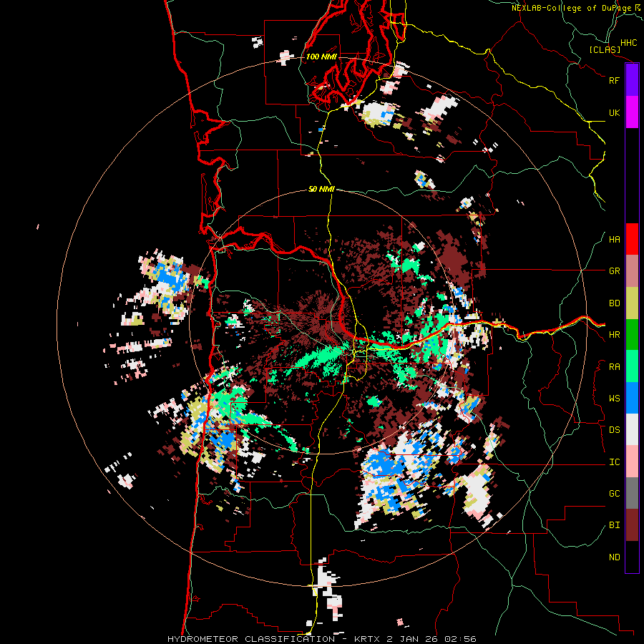Viewport: 644px width, 644px height.
Task: Click the ND black legend swatch
Action: tap(632, 557)
